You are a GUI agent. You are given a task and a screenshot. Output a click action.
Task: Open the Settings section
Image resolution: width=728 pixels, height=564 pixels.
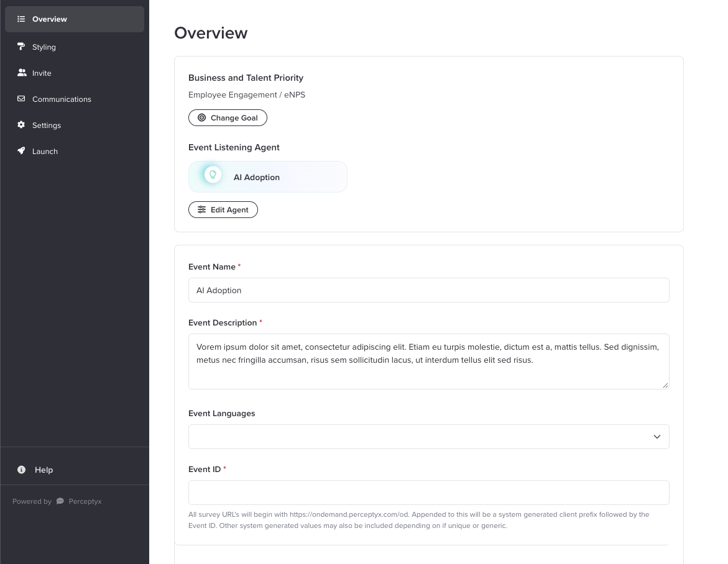(x=74, y=125)
